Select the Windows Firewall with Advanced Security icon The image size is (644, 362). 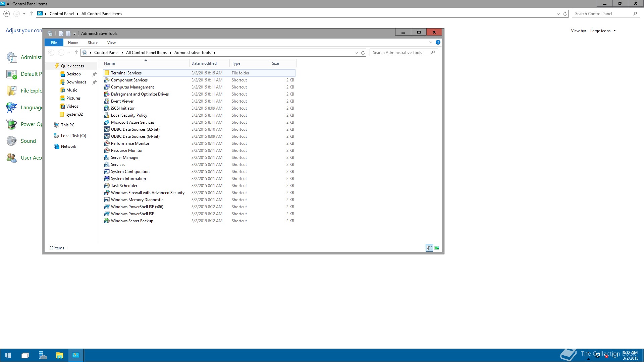click(107, 193)
